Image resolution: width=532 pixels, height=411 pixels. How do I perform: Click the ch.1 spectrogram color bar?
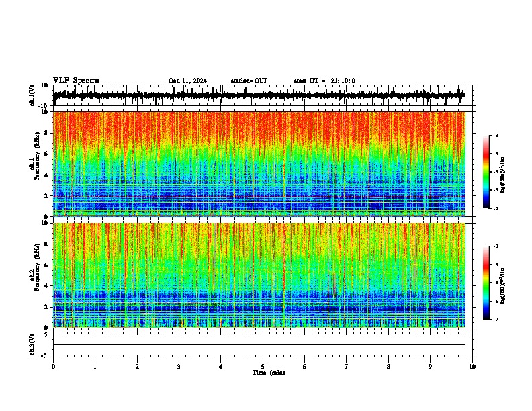[x=486, y=172]
